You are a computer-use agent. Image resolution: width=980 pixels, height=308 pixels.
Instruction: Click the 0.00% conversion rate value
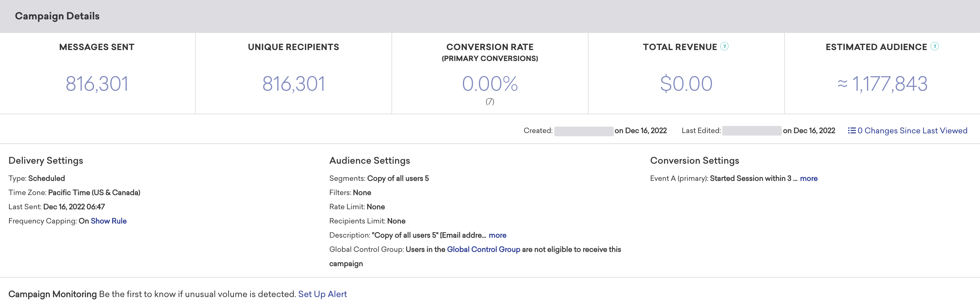pos(490,84)
